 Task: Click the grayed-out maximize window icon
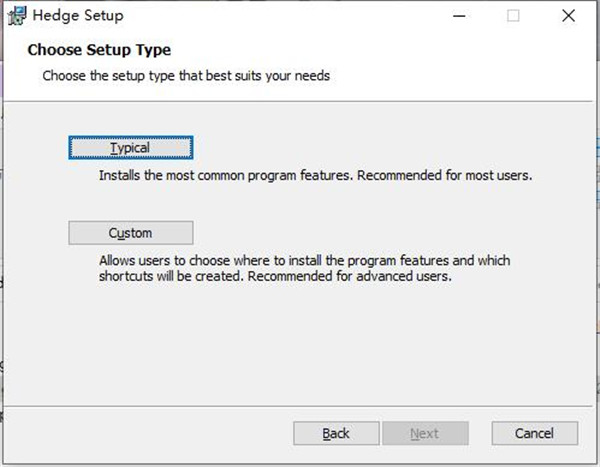click(513, 16)
